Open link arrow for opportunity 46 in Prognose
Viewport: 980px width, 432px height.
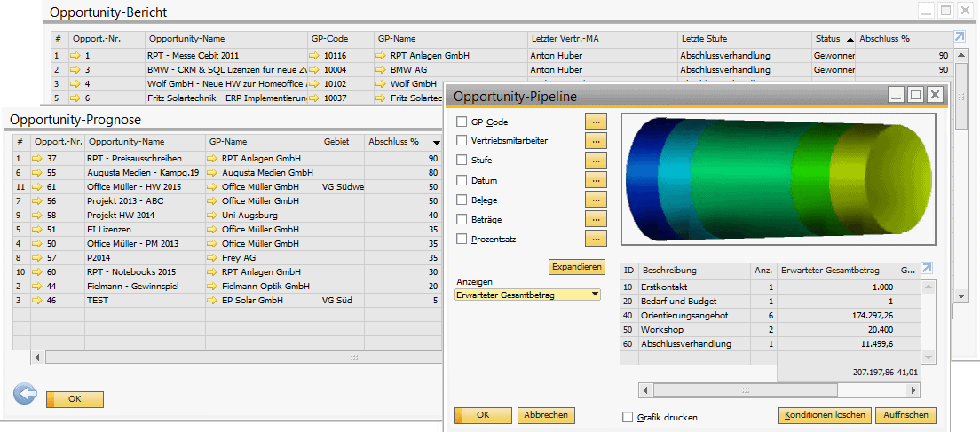coord(38,301)
